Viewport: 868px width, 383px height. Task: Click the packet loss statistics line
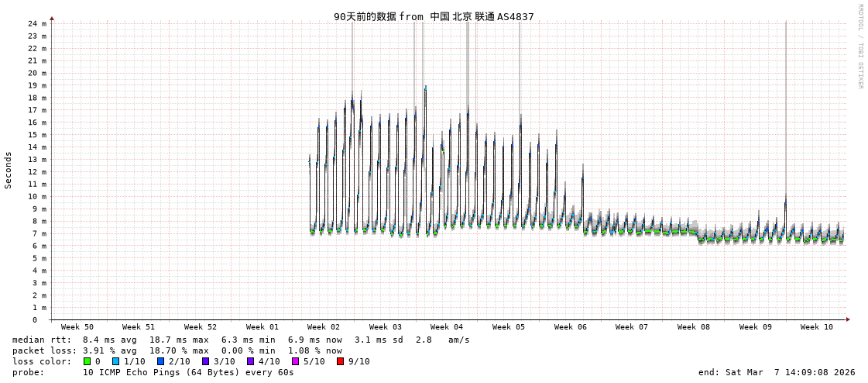point(177,350)
